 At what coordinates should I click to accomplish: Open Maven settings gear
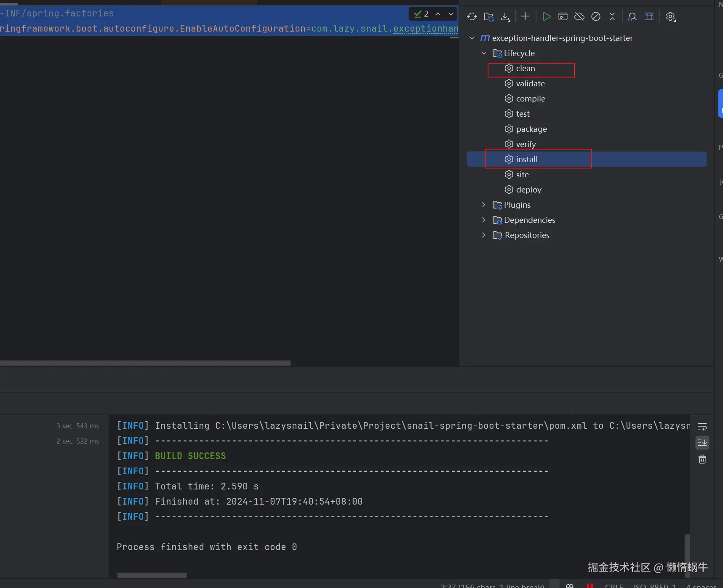[671, 16]
